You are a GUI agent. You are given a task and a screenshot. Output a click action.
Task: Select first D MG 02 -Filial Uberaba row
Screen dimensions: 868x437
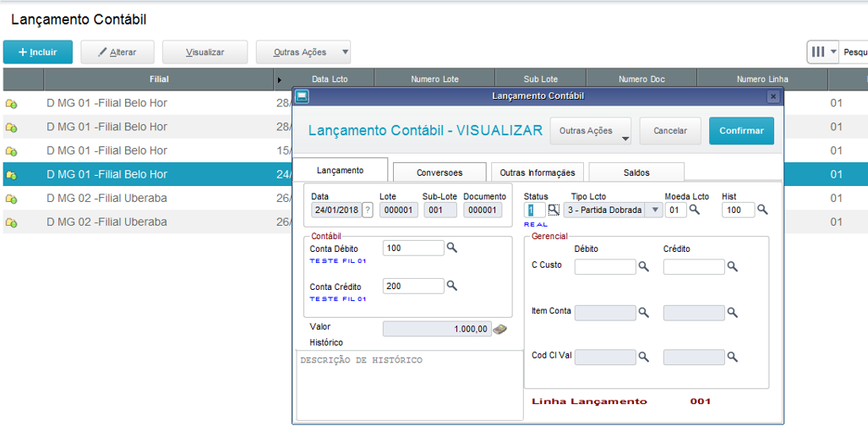(x=147, y=199)
